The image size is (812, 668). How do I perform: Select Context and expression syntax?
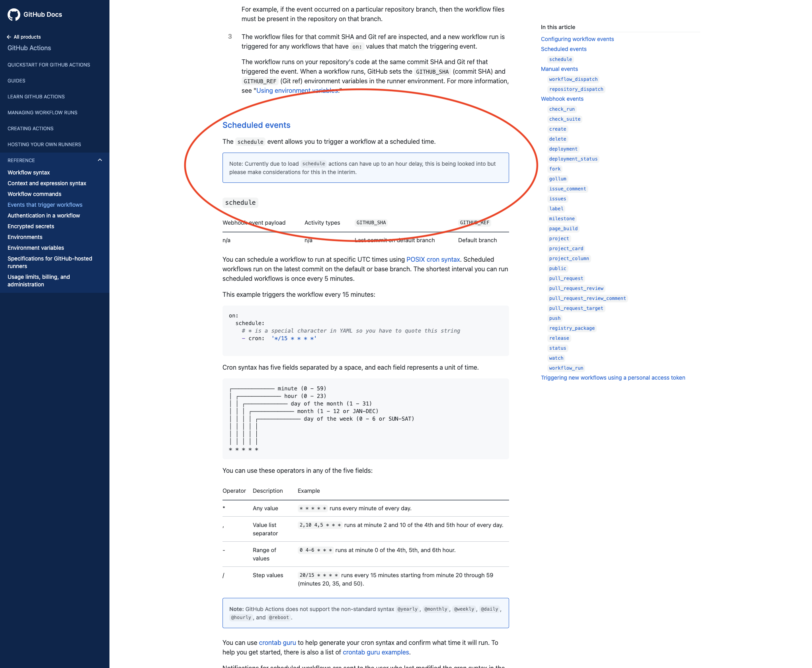click(47, 183)
